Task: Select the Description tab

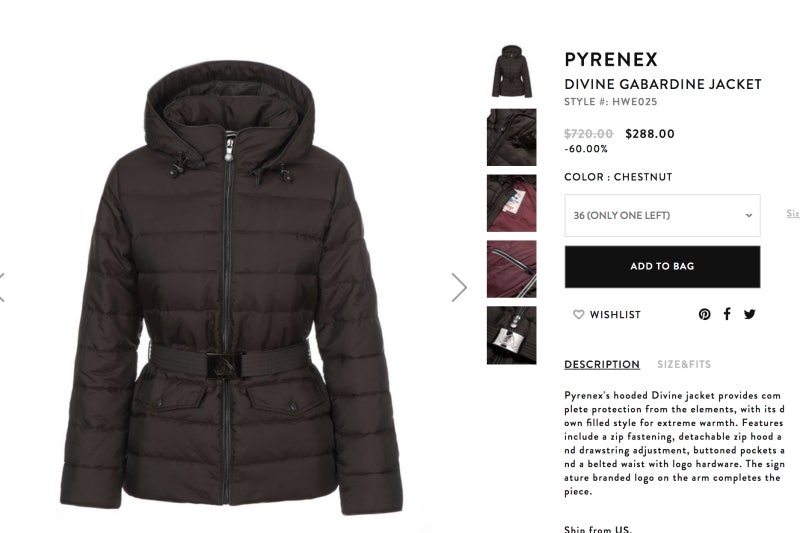Action: pyautogui.click(x=602, y=364)
